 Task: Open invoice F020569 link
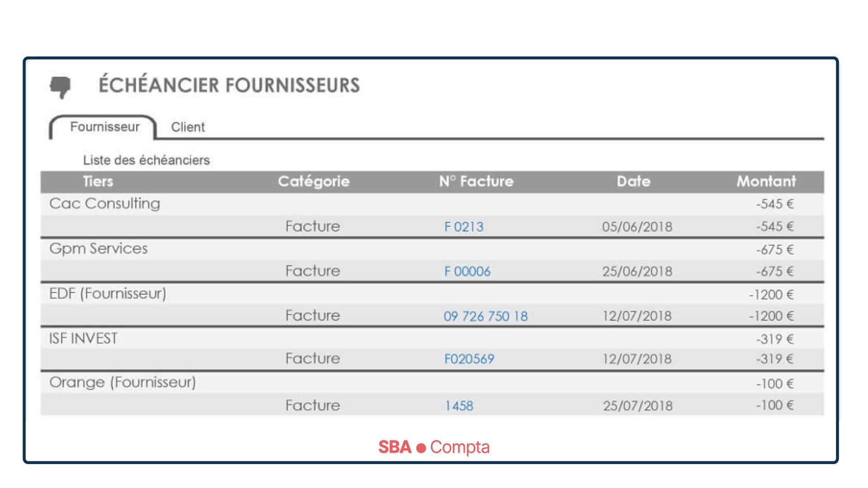coord(469,359)
